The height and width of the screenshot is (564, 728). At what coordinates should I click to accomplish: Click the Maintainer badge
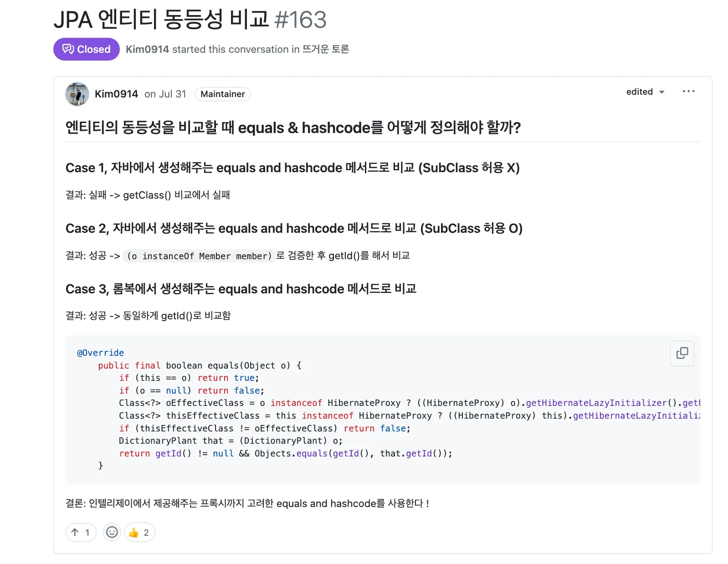click(222, 94)
